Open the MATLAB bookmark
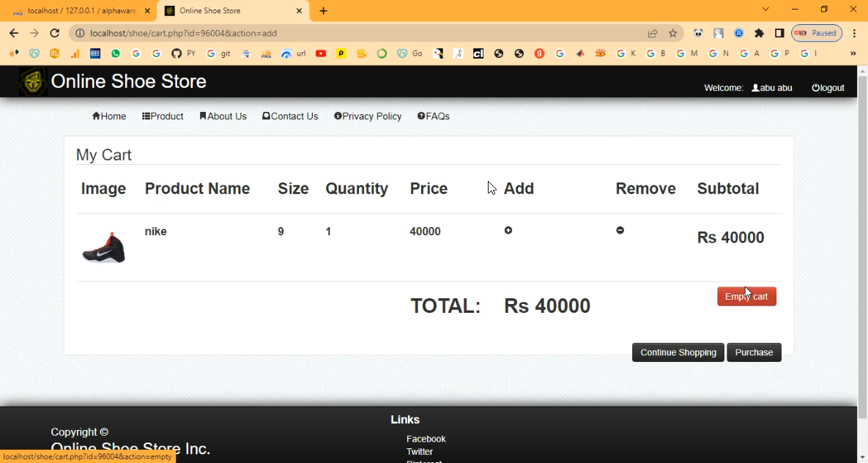 [580, 53]
